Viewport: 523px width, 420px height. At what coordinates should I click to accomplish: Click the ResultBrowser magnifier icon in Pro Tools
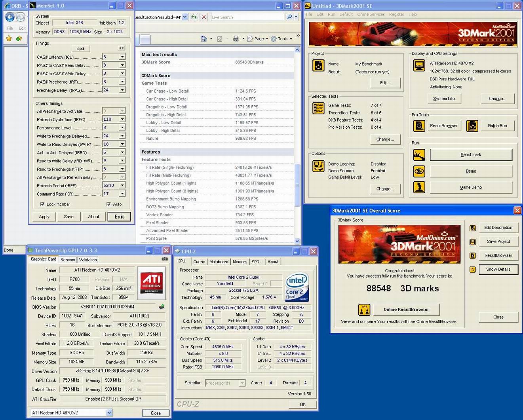click(x=419, y=126)
